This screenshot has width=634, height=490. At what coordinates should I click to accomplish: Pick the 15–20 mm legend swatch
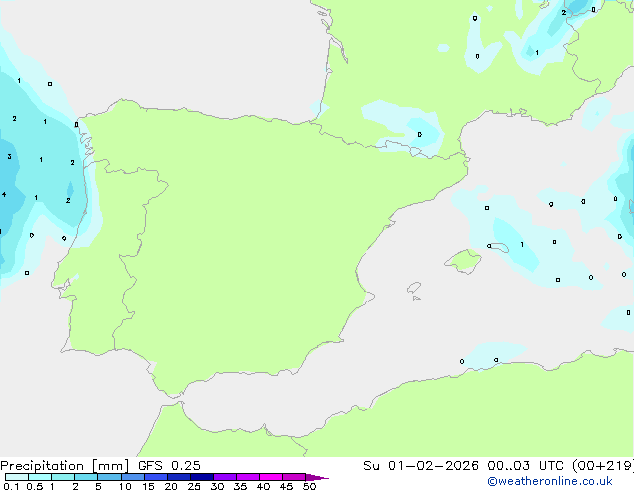(x=156, y=477)
